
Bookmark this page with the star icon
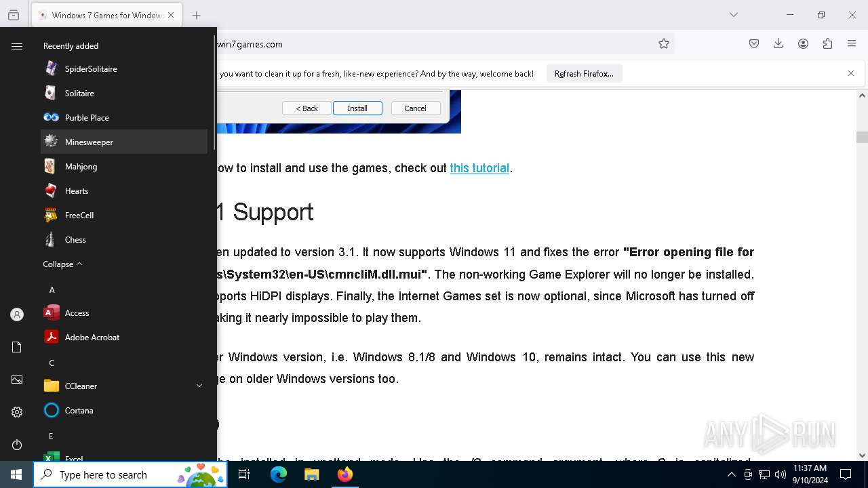pos(664,43)
